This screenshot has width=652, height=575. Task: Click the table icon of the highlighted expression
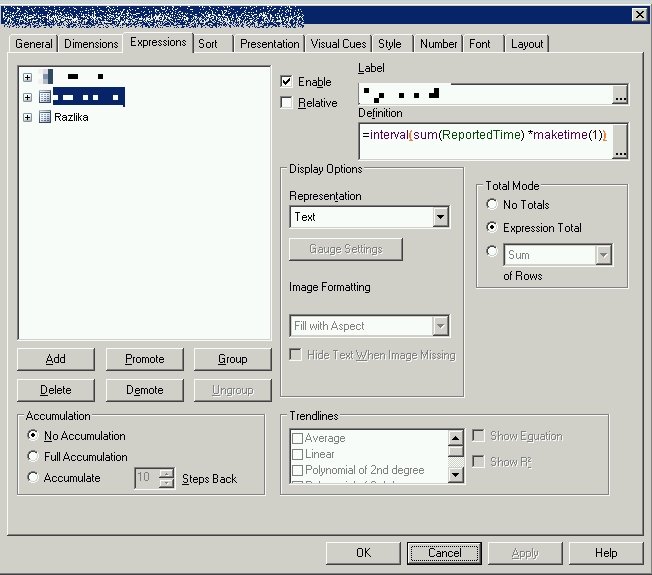(x=44, y=97)
